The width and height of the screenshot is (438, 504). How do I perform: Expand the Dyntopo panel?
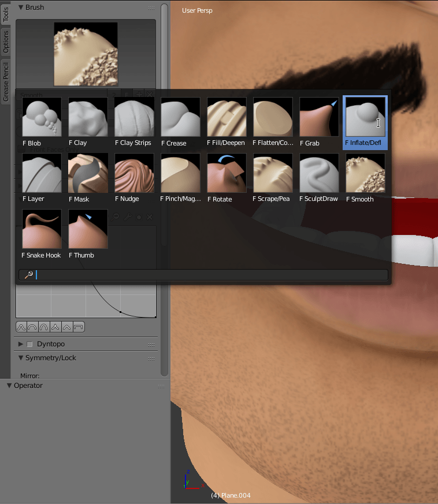click(21, 344)
